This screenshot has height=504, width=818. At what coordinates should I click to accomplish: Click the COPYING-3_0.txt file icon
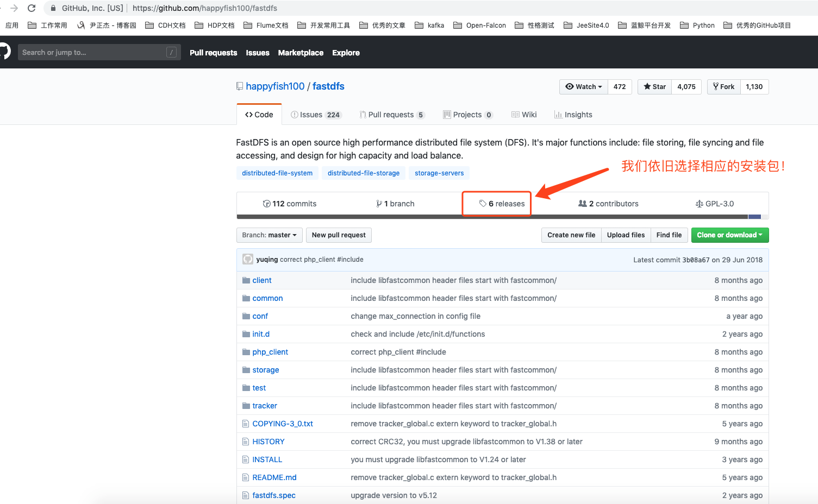[246, 424]
